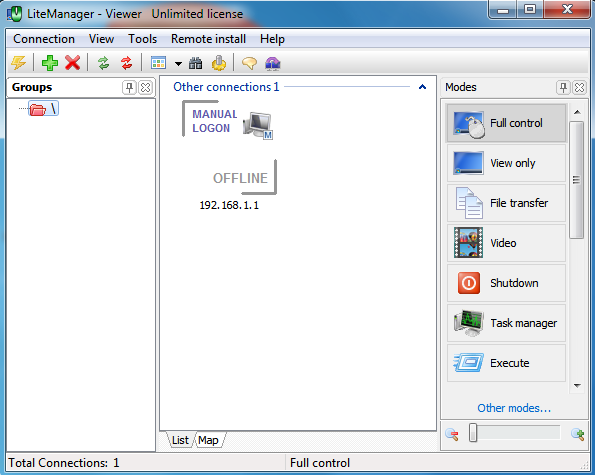The height and width of the screenshot is (475, 595).
Task: Switch to the List tab
Action: (x=180, y=440)
